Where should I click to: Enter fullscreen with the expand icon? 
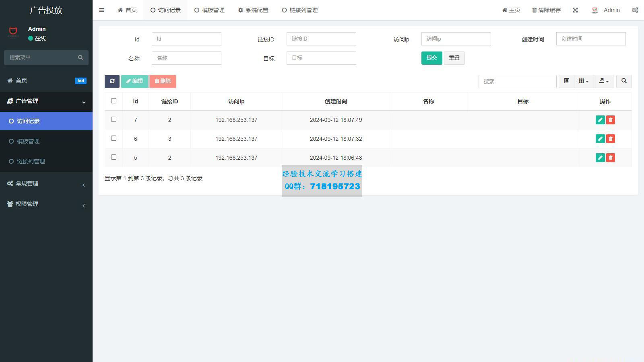coord(575,10)
